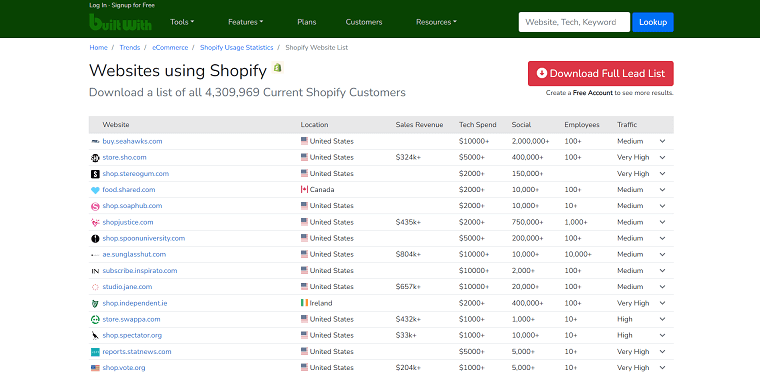Click the 2,000,000+ social value
760x372 pixels.
pos(530,142)
